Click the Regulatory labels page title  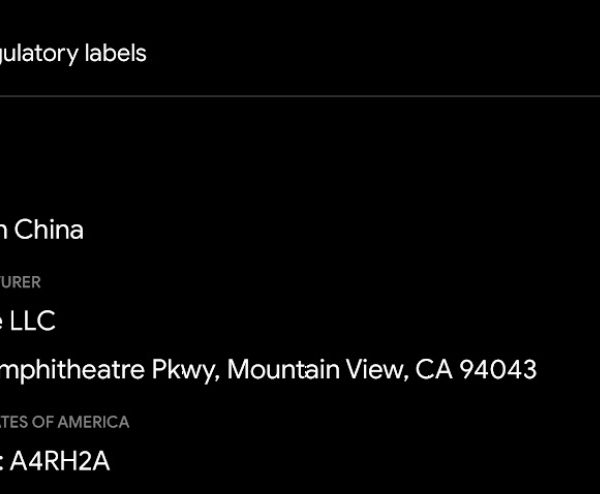tap(73, 54)
